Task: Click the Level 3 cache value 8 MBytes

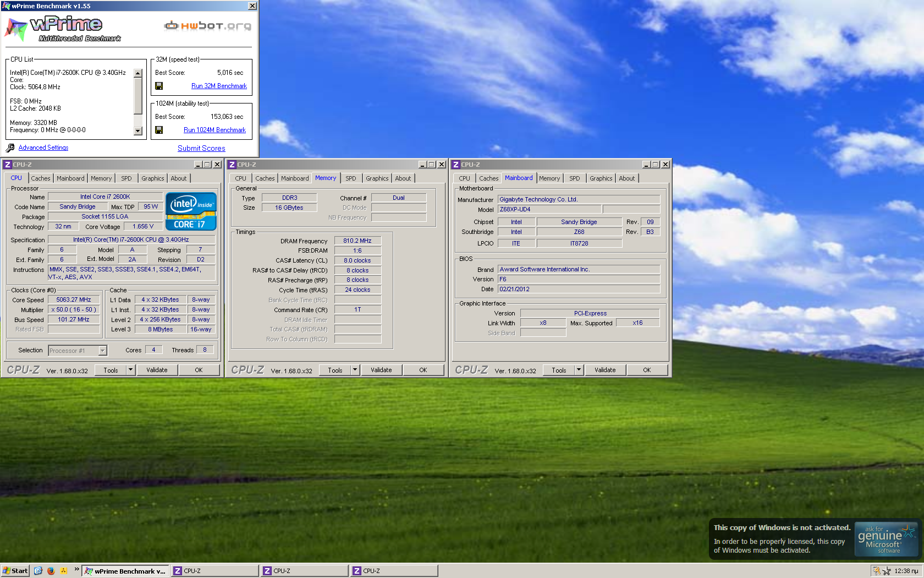Action: click(x=160, y=329)
